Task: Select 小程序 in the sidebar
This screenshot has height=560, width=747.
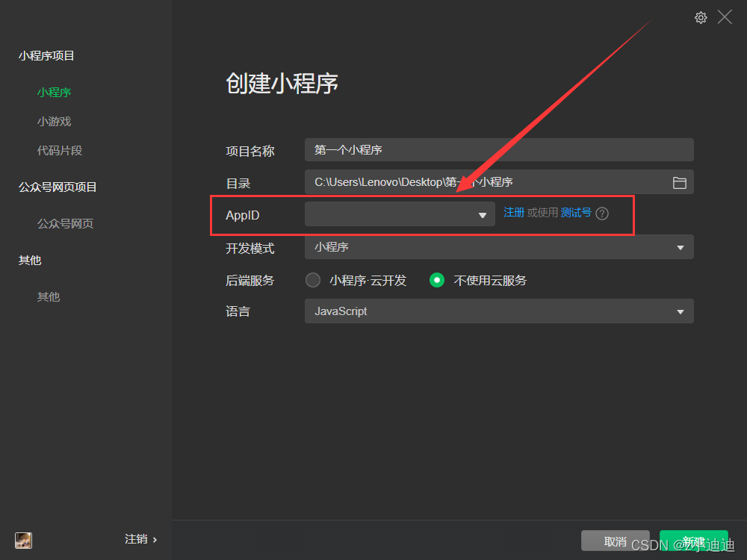Action: 54,92
